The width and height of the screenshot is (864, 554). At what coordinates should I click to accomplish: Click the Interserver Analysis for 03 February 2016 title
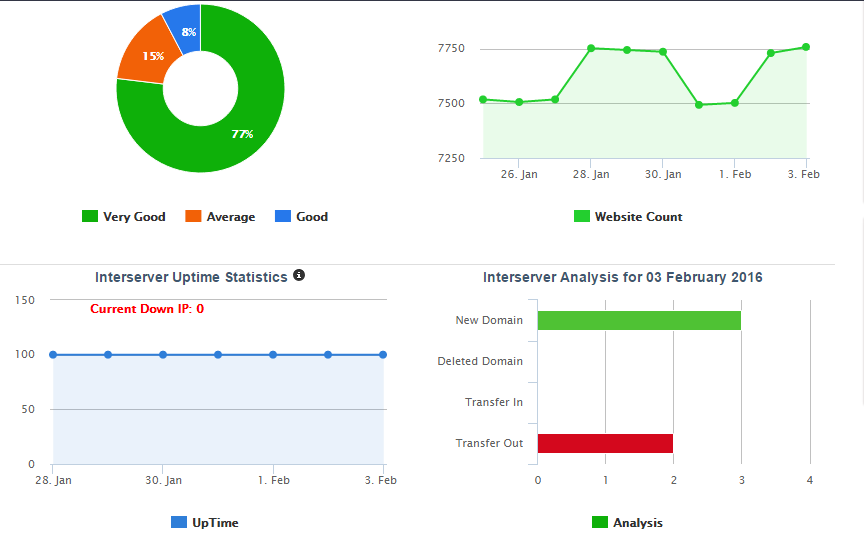pos(622,277)
